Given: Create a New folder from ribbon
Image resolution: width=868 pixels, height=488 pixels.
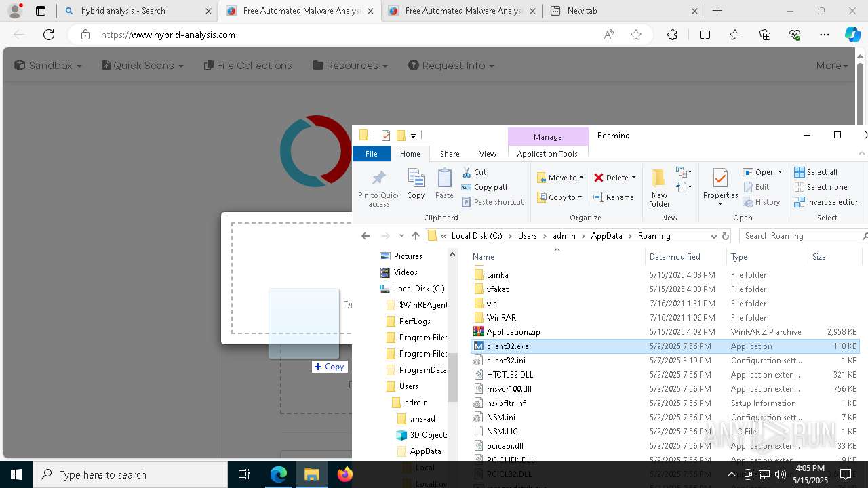Looking at the screenshot, I should pos(658,188).
